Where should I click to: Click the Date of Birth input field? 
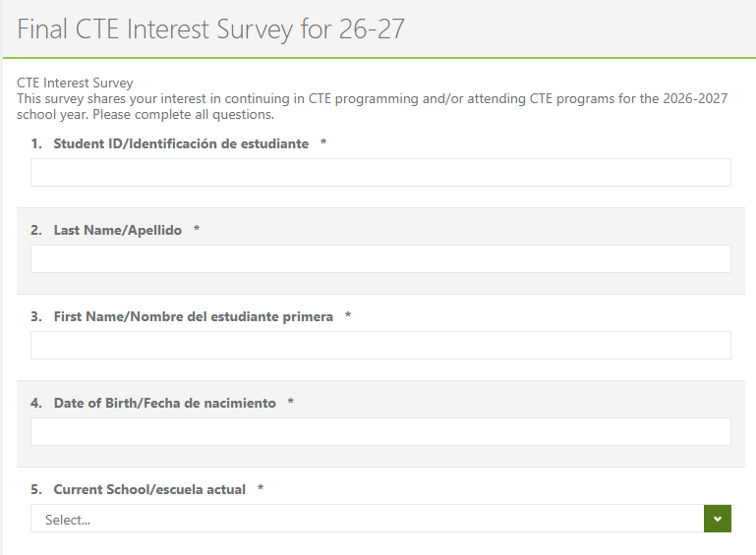pyautogui.click(x=380, y=432)
